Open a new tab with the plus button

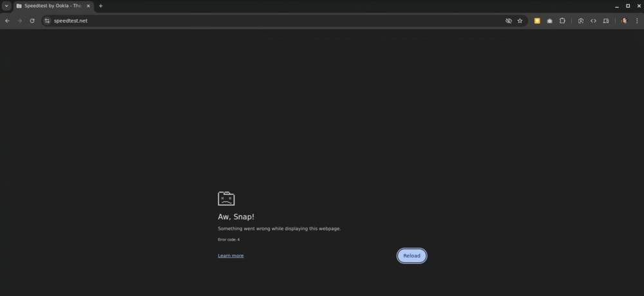(x=100, y=6)
